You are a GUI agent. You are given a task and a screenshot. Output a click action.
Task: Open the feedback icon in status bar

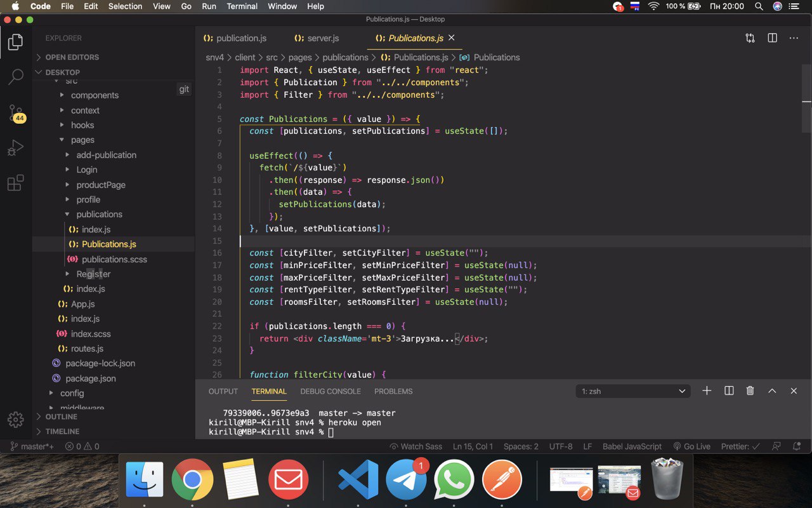coord(776,446)
